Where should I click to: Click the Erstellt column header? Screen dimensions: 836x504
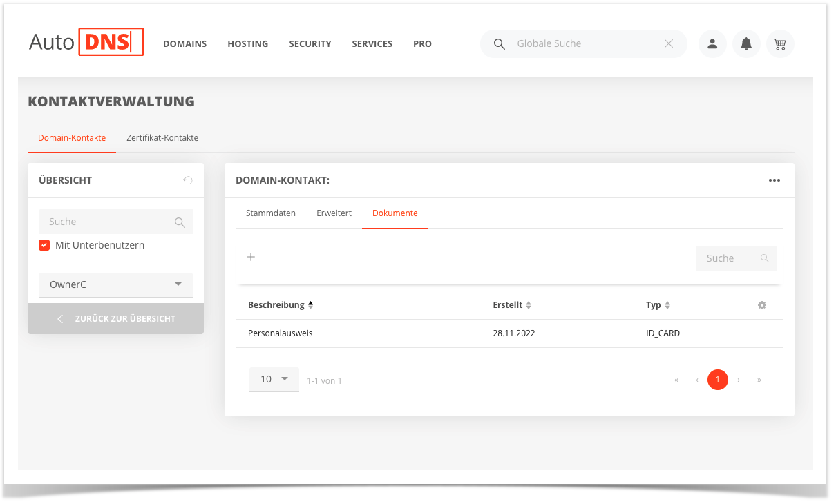coord(508,305)
